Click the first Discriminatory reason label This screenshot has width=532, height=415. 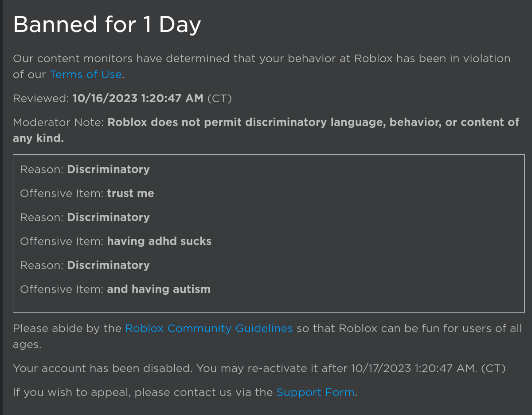[108, 170]
